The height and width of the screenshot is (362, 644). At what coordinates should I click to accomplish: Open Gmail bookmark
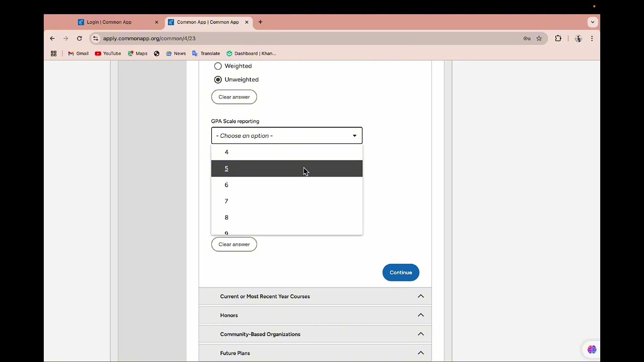coord(78,53)
